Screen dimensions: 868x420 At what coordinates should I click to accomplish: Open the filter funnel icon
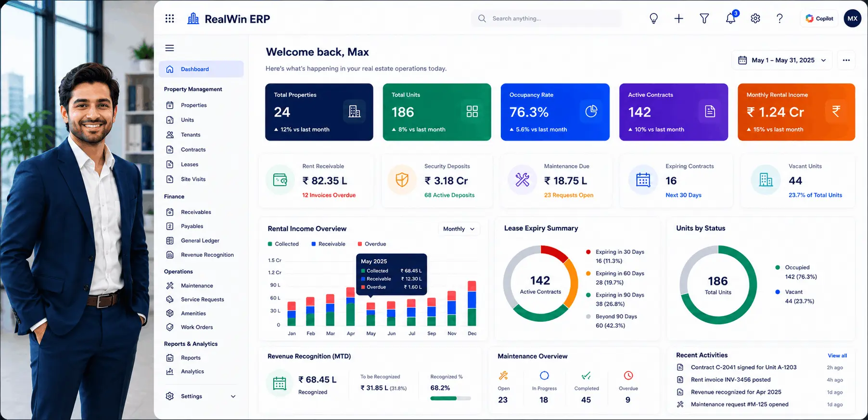click(704, 18)
